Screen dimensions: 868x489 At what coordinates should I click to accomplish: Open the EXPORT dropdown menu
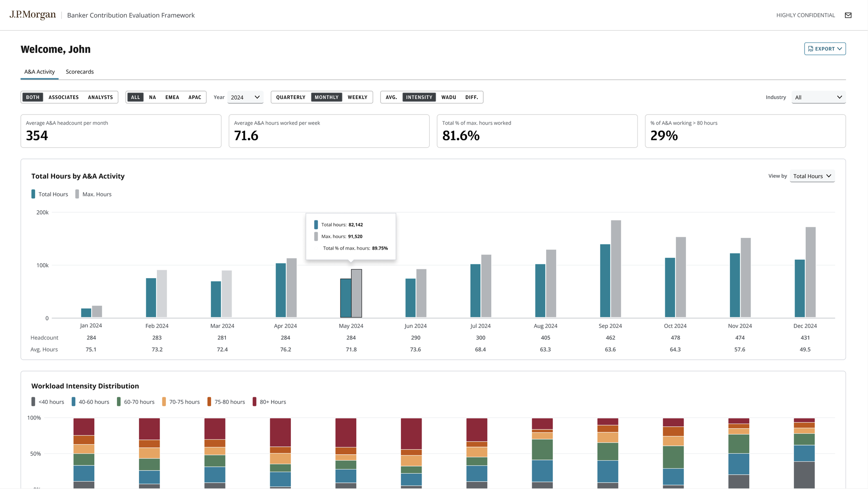(825, 49)
